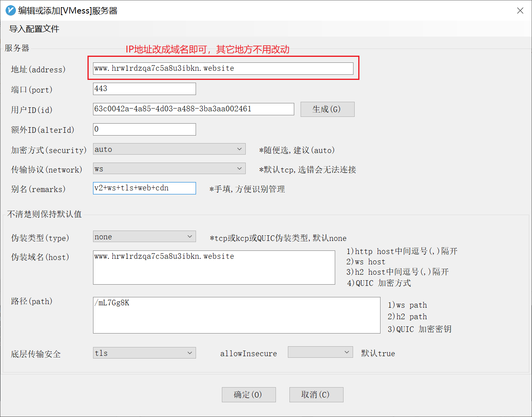
Task: Click the remarks alias input field
Action: 144,188
